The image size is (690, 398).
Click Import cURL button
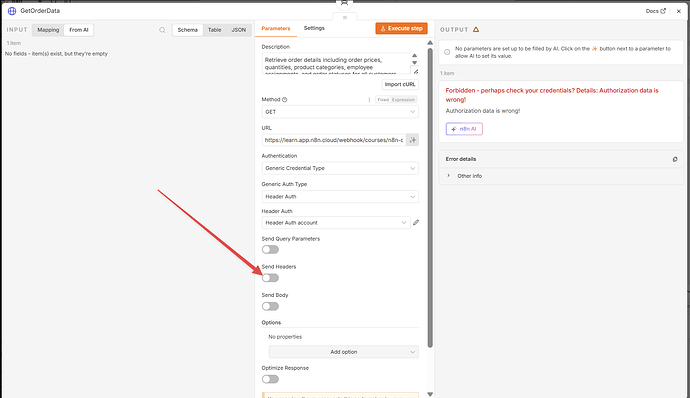[400, 84]
